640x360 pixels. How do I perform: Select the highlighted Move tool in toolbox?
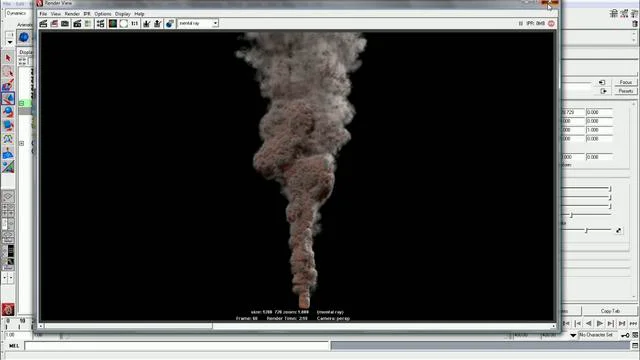pyautogui.click(x=8, y=99)
